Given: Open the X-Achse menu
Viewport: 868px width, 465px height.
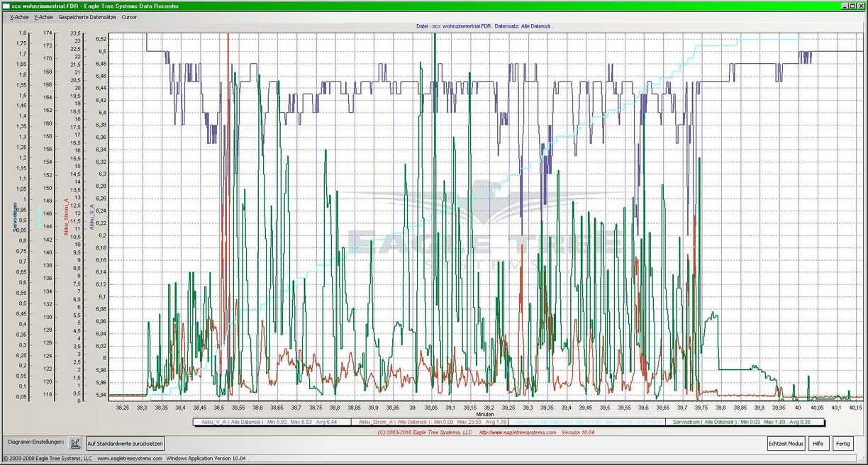Looking at the screenshot, I should click(x=21, y=16).
